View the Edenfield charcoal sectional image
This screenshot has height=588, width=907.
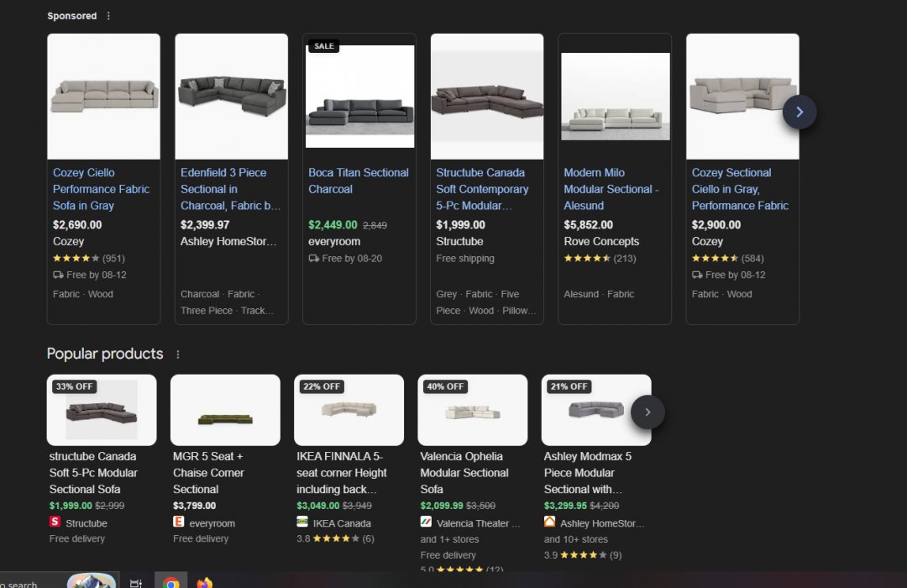click(232, 97)
